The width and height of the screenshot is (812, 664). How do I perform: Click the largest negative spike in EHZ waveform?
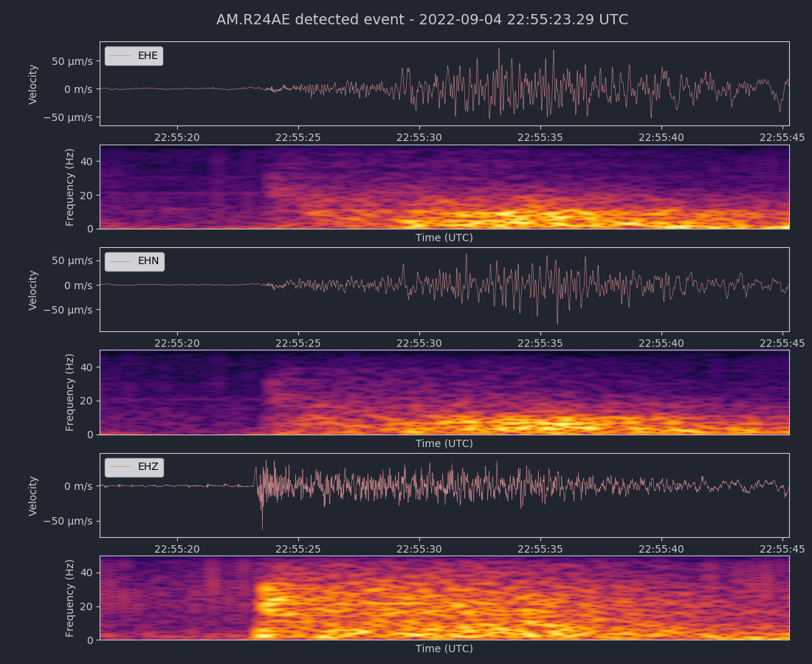click(x=262, y=528)
